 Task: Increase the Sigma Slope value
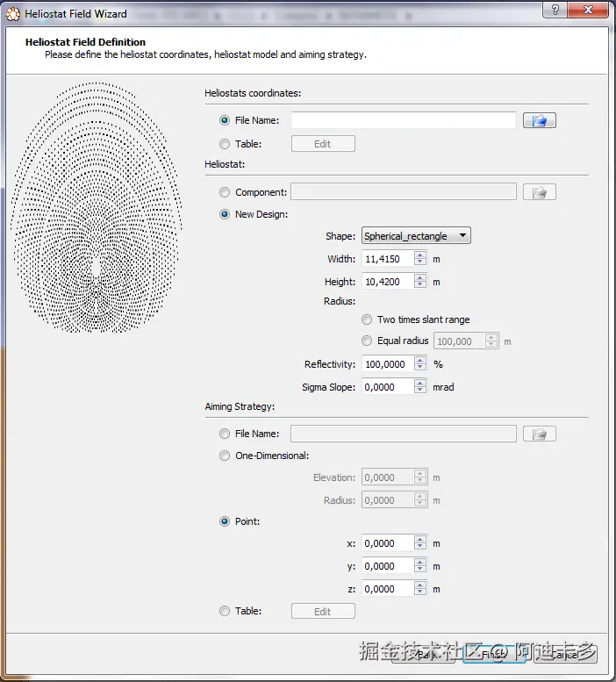[x=420, y=384]
